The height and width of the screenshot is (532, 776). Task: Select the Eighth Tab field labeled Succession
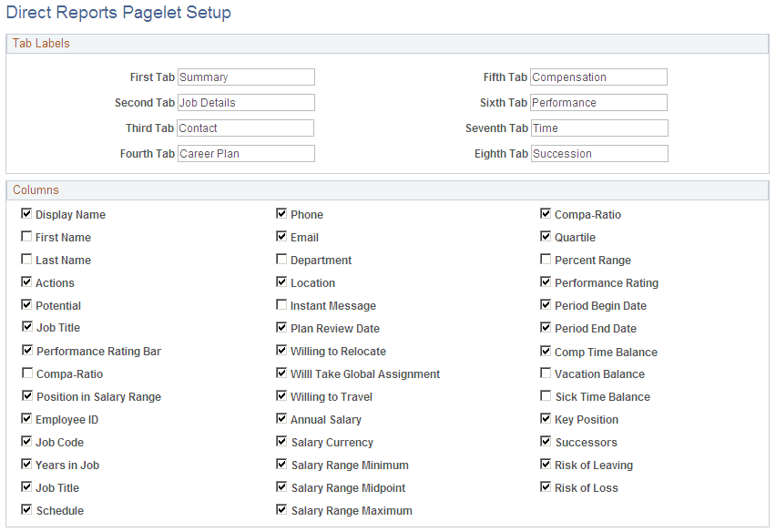pos(598,153)
